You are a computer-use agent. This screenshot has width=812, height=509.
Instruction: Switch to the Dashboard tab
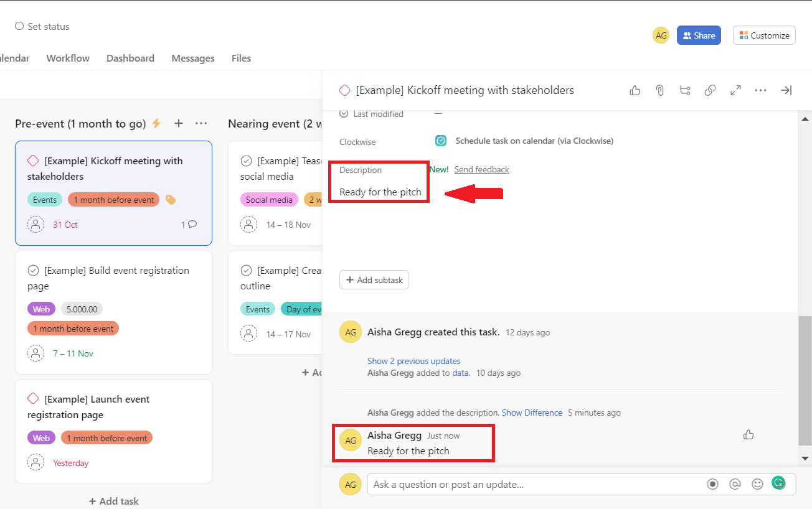pos(130,58)
